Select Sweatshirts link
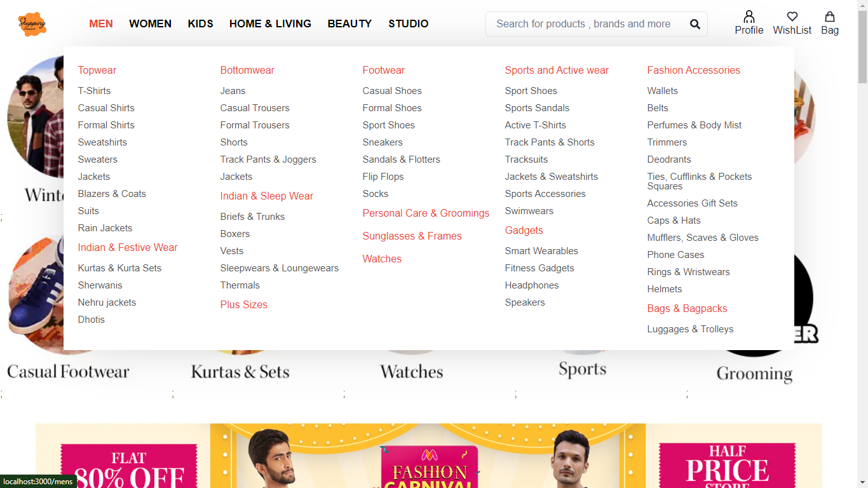The image size is (868, 488). click(102, 142)
